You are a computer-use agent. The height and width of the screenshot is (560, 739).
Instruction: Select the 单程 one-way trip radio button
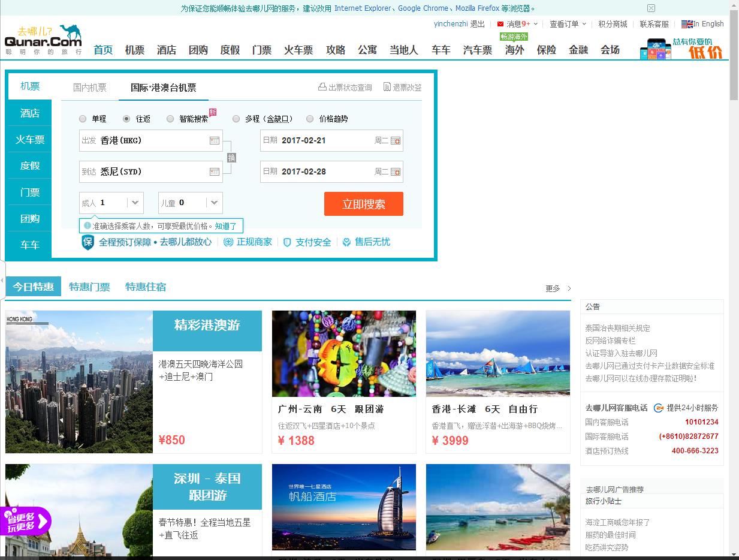83,119
